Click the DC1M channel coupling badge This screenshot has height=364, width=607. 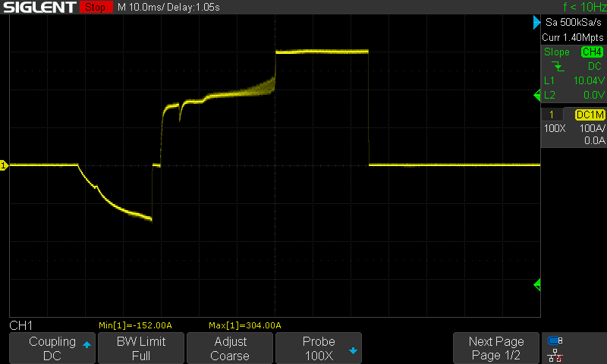(x=590, y=115)
